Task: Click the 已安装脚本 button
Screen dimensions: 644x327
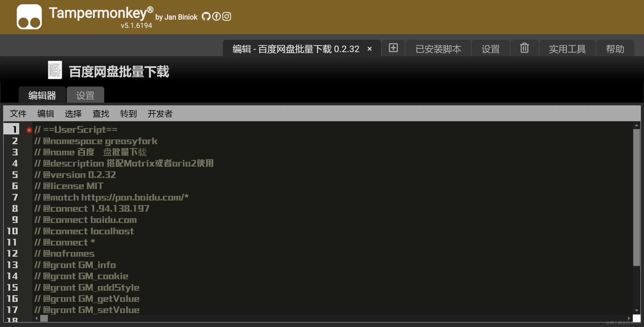Action: pos(438,49)
